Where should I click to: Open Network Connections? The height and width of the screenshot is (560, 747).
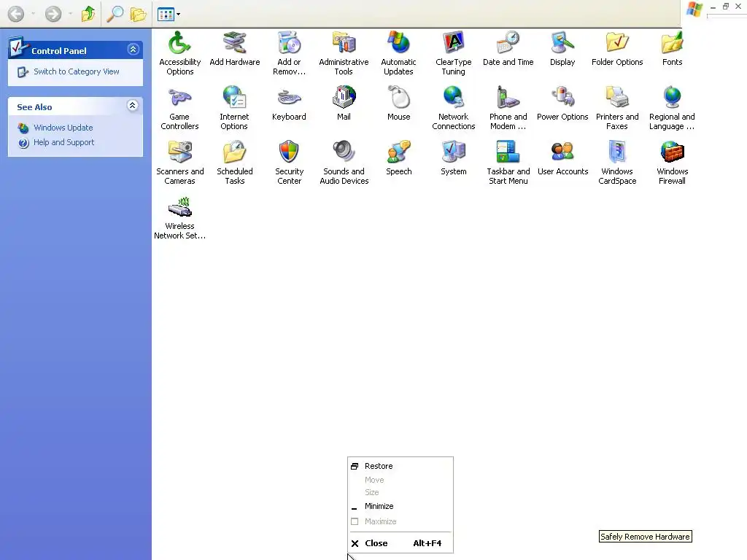click(x=453, y=108)
